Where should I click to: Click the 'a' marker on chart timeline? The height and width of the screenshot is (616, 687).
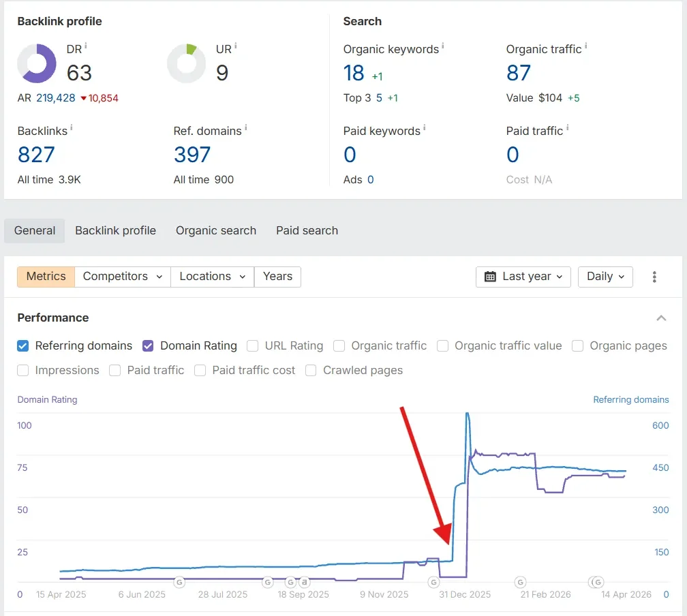[x=304, y=582]
